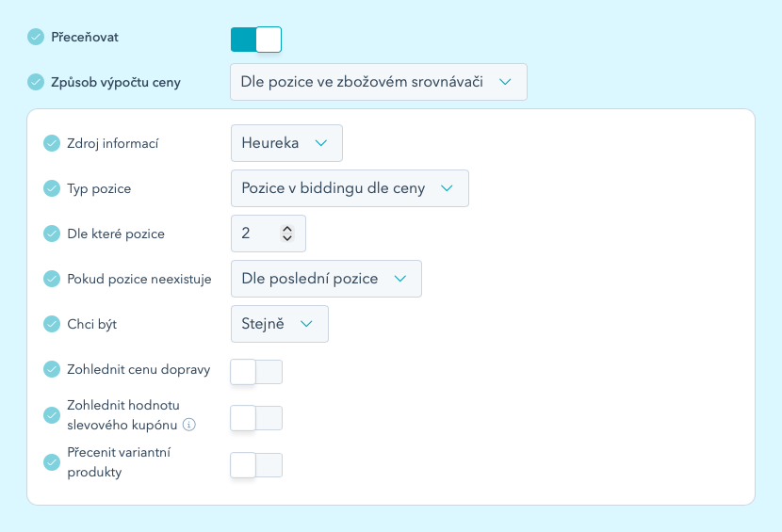782x532 pixels.
Task: Click the Typ pozice label
Action: 99,189
